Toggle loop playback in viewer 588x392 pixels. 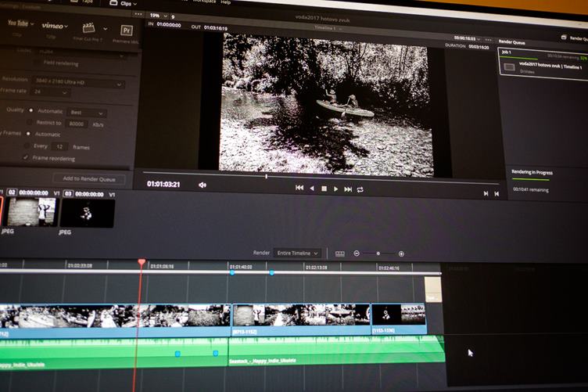click(x=360, y=190)
